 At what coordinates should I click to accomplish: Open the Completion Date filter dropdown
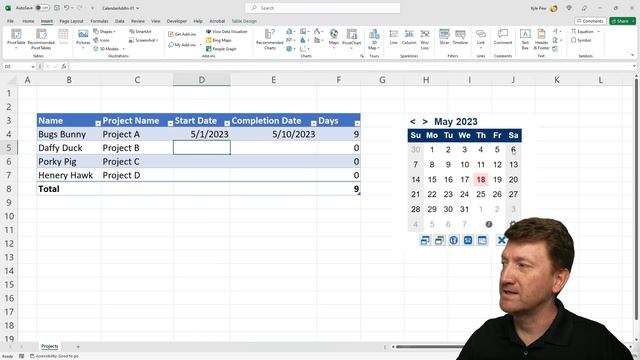pos(313,123)
